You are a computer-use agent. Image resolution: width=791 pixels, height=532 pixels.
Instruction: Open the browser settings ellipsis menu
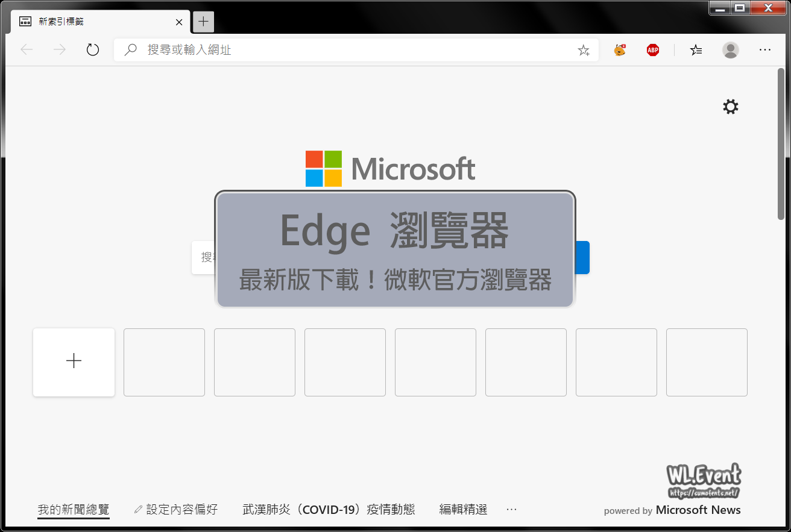pyautogui.click(x=765, y=50)
